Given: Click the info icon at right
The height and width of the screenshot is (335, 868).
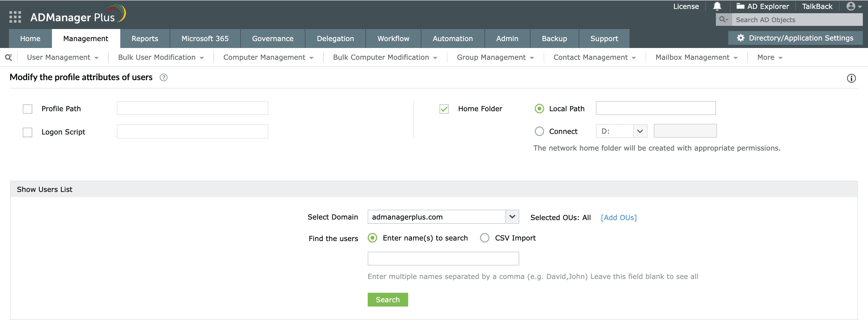Looking at the screenshot, I should pos(851,79).
